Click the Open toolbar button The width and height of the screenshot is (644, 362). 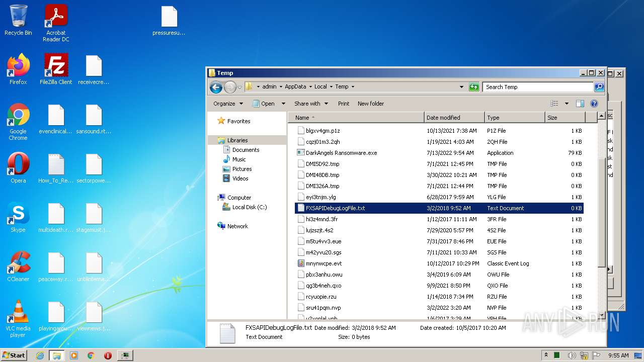264,104
